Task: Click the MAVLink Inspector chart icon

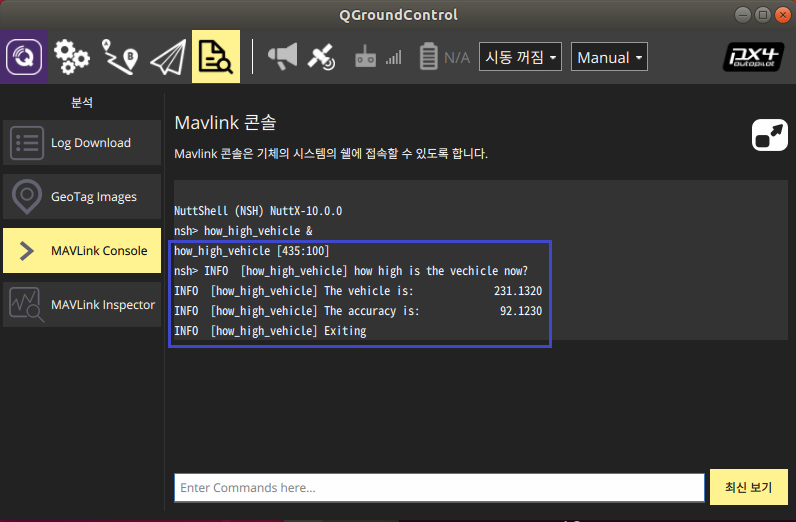Action: [26, 304]
